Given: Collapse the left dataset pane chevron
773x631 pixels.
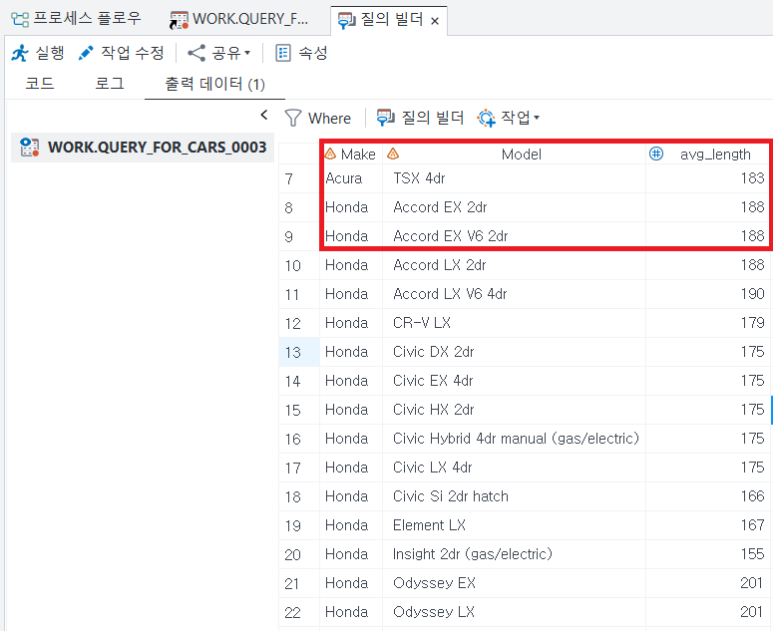Looking at the screenshot, I should pyautogui.click(x=264, y=115).
